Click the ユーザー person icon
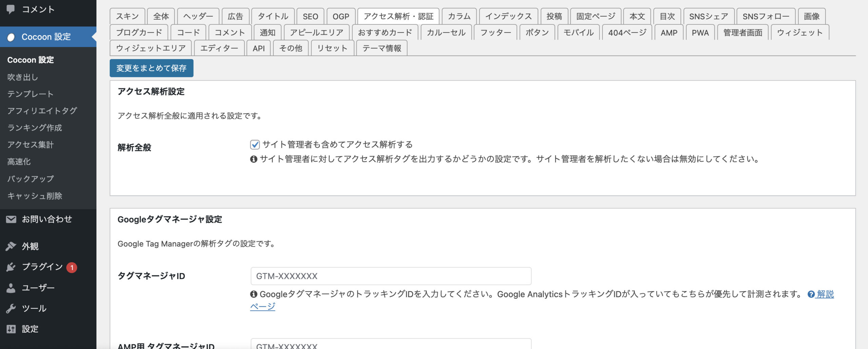 tap(11, 288)
